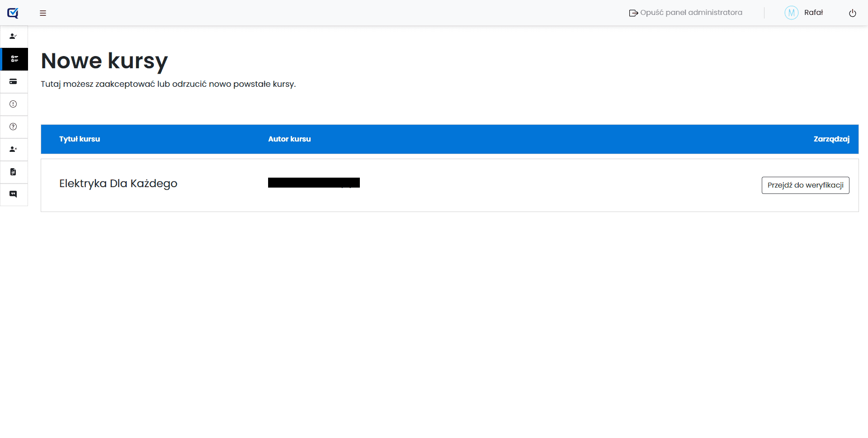Click the redacted course author name

[x=314, y=183]
